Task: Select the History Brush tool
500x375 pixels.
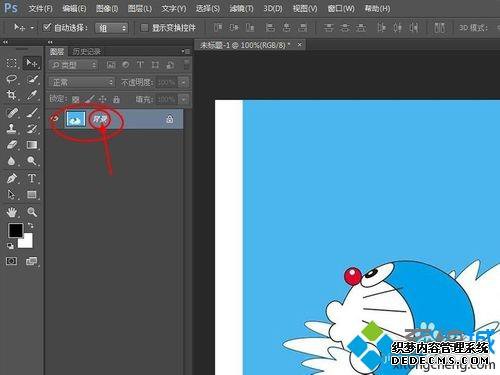Action: (x=32, y=128)
